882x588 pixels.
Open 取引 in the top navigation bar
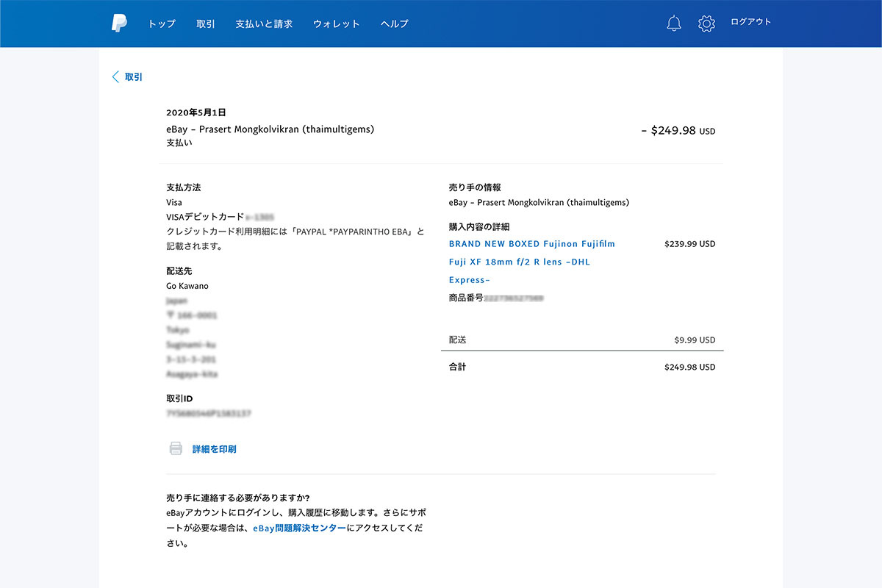tap(206, 24)
